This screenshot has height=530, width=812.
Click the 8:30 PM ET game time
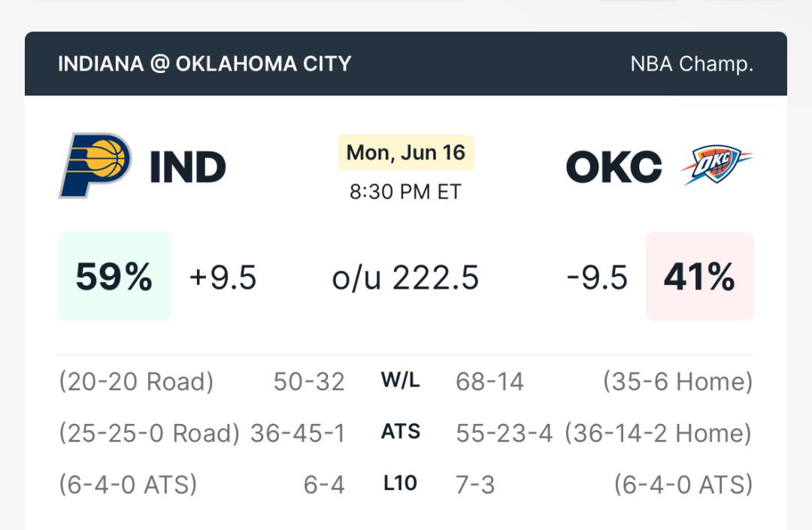pos(405,192)
